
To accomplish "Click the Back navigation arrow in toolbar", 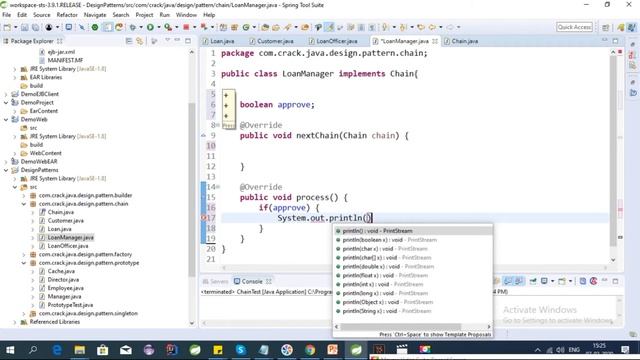I will pos(432,27).
